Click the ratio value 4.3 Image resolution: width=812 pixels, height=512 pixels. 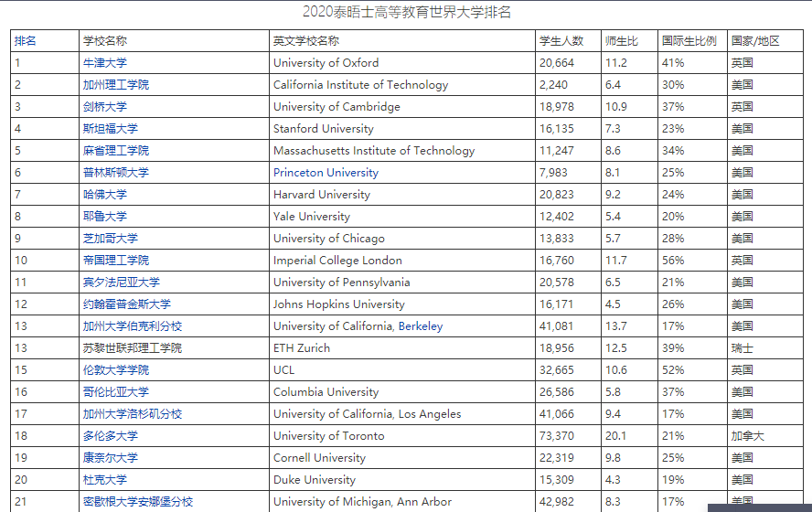[x=614, y=480]
